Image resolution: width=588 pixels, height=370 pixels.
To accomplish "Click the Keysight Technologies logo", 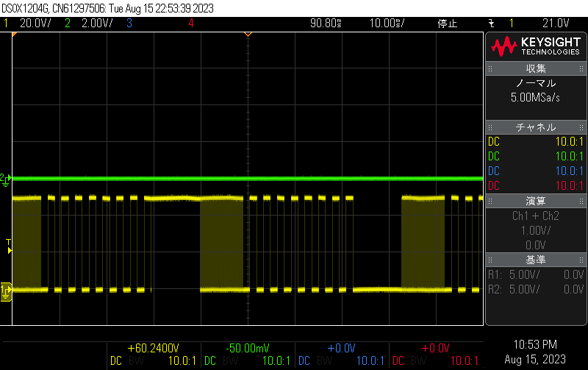I will pyautogui.click(x=536, y=47).
